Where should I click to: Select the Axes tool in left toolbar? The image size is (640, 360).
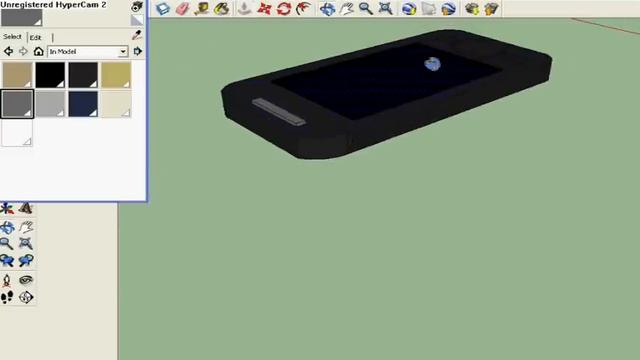(x=7, y=209)
